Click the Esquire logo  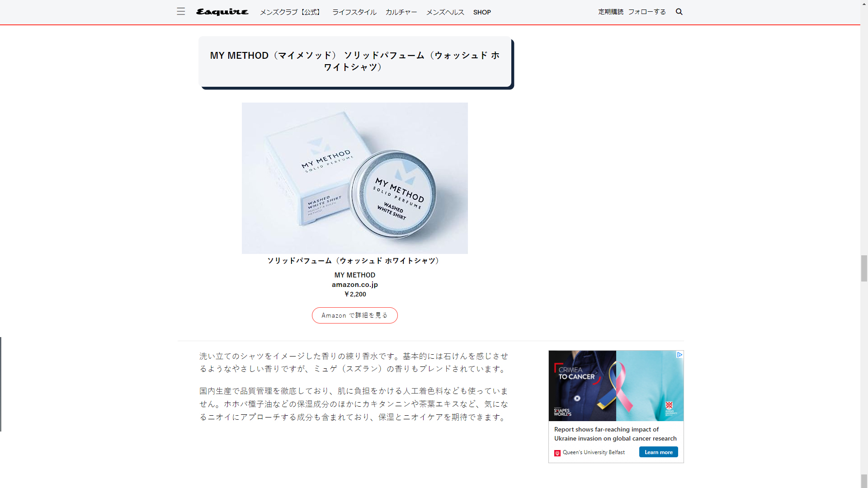222,12
